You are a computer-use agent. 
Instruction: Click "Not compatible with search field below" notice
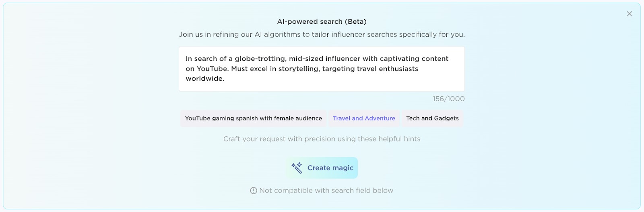point(326,191)
